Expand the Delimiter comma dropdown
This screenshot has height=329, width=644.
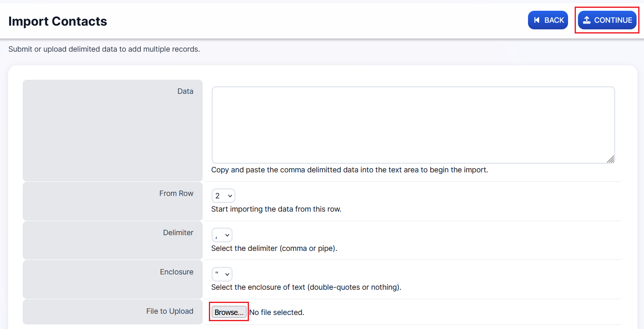coord(222,235)
